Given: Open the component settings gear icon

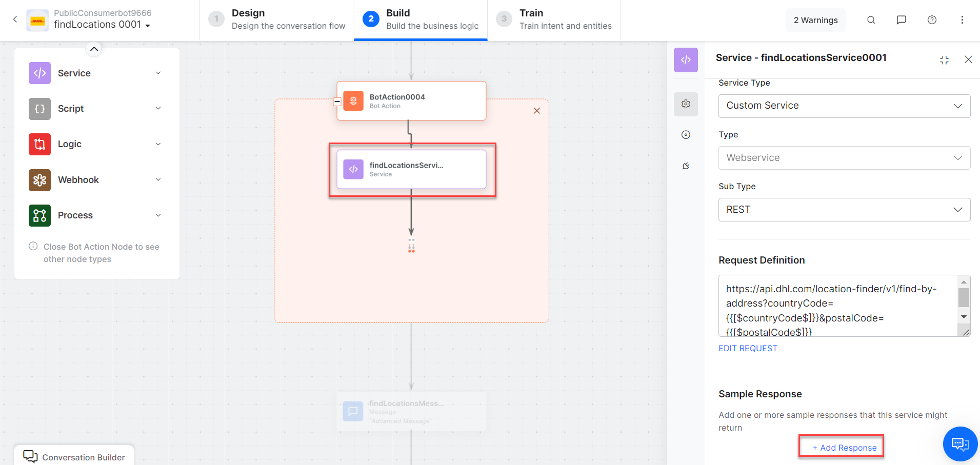Looking at the screenshot, I should [x=686, y=104].
